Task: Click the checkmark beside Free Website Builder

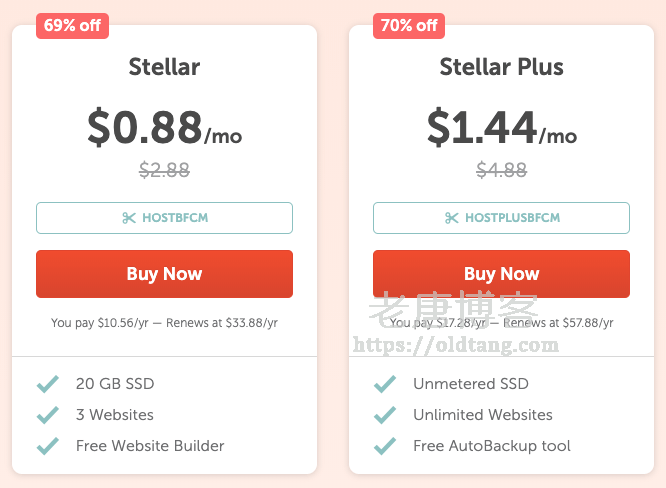Action: (47, 446)
